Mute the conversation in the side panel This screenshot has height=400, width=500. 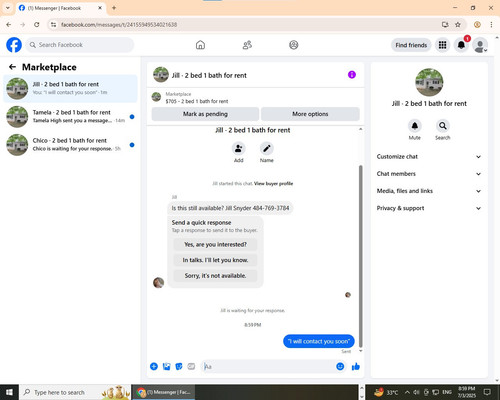click(x=415, y=126)
